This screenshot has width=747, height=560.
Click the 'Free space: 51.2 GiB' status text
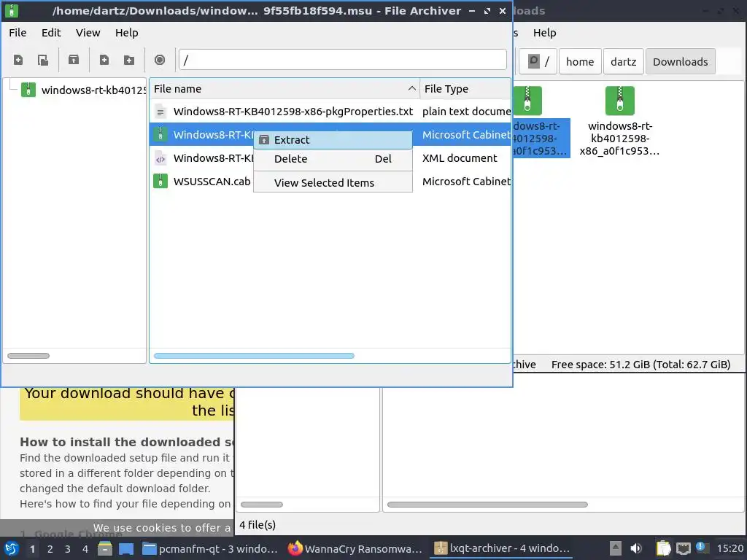[x=640, y=365]
